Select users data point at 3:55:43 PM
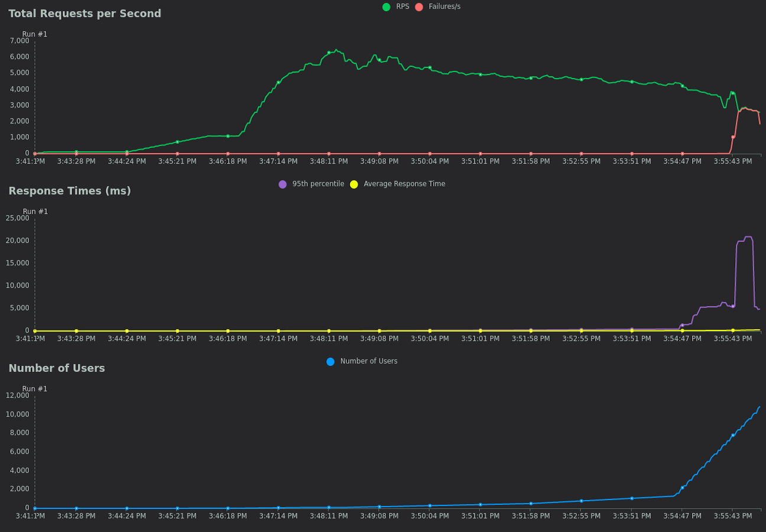Image resolution: width=766 pixels, height=532 pixels. tap(733, 435)
